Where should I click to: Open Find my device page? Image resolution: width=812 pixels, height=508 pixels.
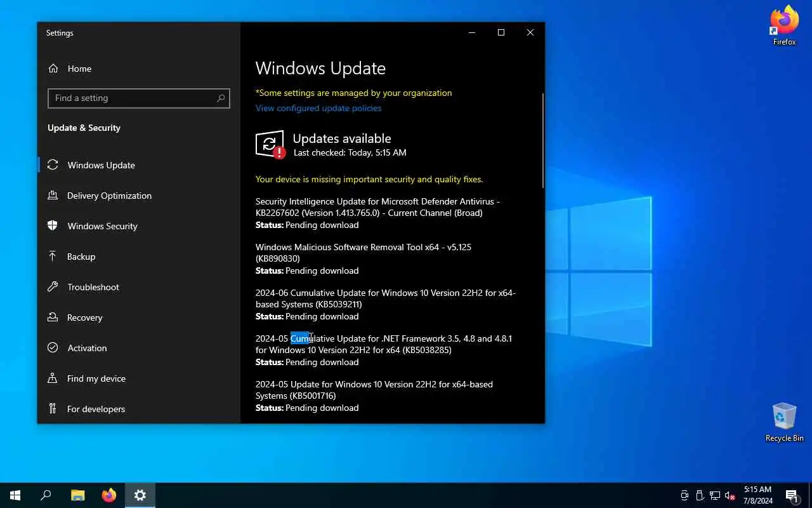[138, 378]
